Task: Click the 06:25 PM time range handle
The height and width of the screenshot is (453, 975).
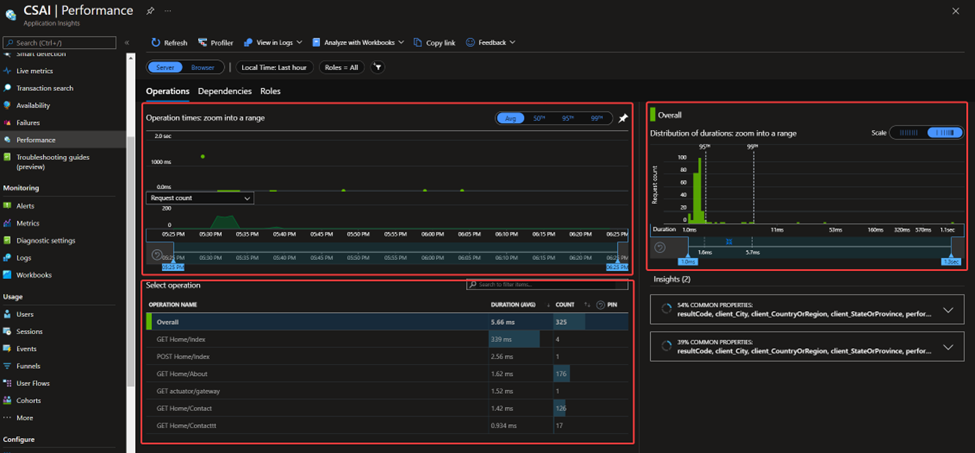Action: click(617, 267)
